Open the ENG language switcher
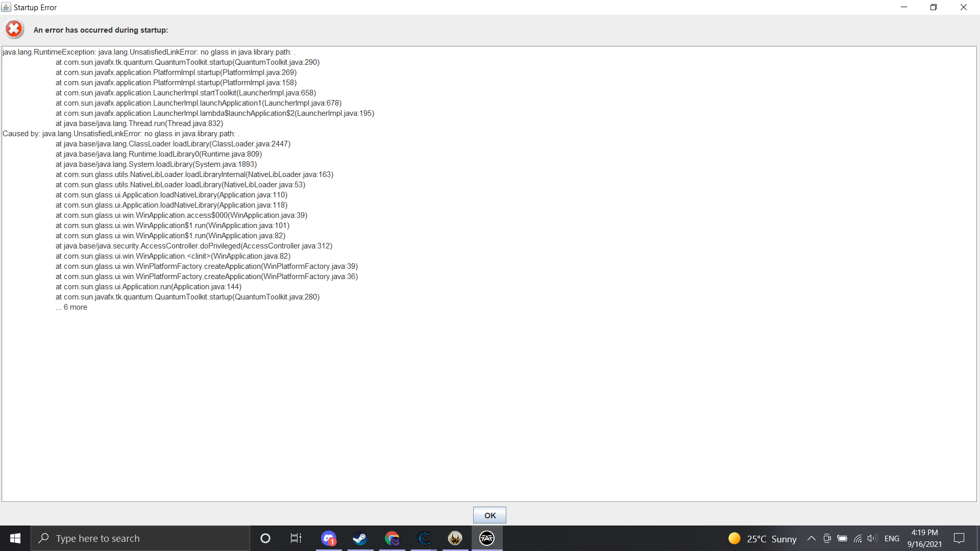Image resolution: width=980 pixels, height=551 pixels. click(x=892, y=538)
